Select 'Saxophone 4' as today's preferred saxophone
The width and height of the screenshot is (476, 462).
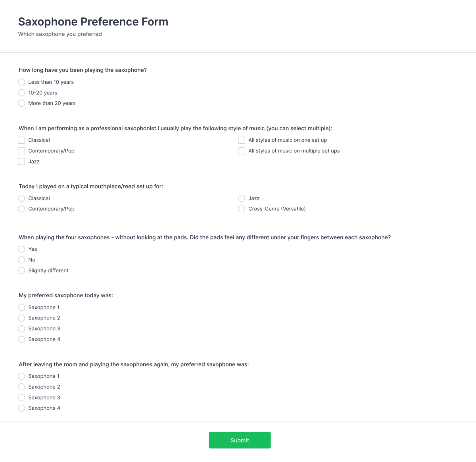click(21, 339)
